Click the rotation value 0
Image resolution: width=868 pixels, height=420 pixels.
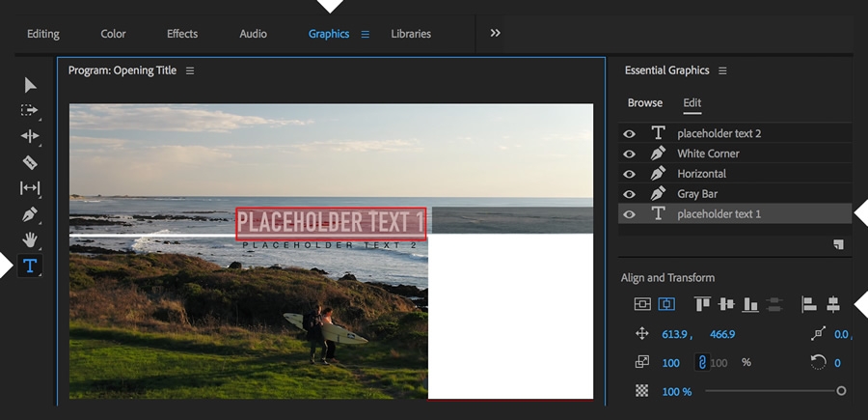coord(837,363)
